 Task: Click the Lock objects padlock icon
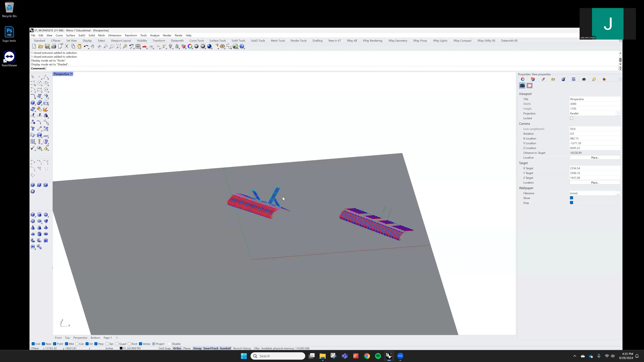[177, 46]
